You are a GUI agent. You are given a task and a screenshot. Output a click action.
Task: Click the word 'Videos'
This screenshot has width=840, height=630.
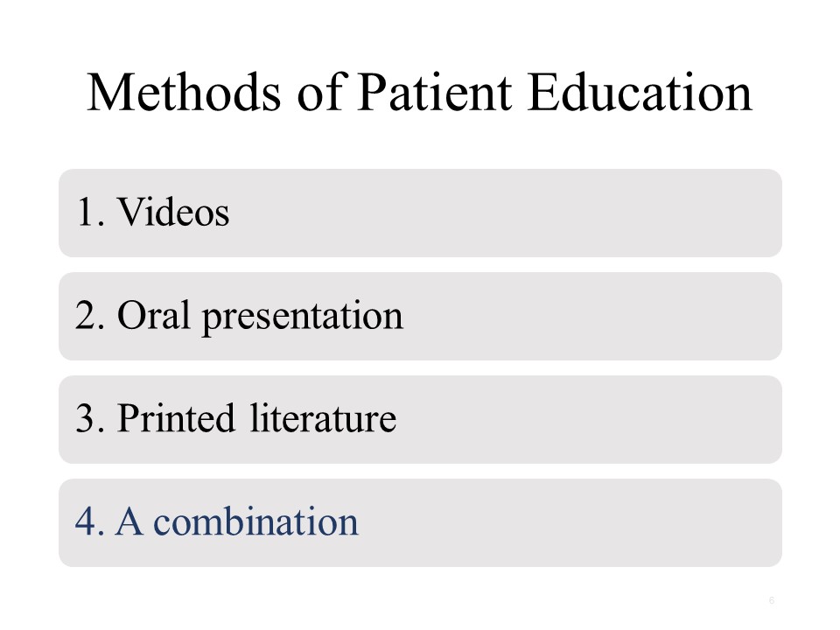(x=173, y=212)
